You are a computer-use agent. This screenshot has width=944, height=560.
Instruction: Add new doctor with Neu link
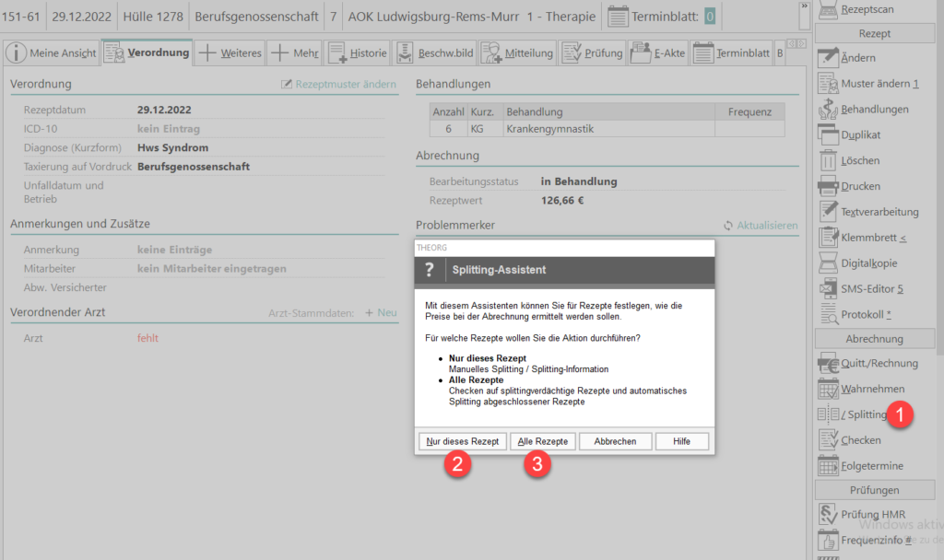coord(381,313)
